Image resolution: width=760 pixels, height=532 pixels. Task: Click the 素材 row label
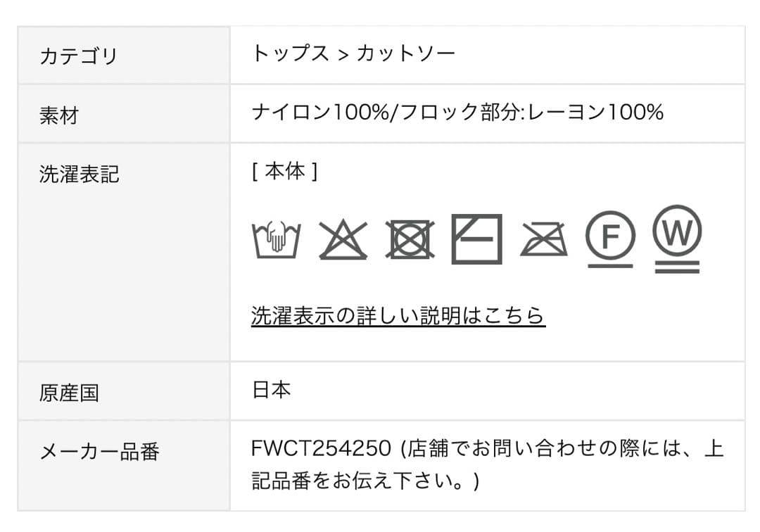coord(58,115)
